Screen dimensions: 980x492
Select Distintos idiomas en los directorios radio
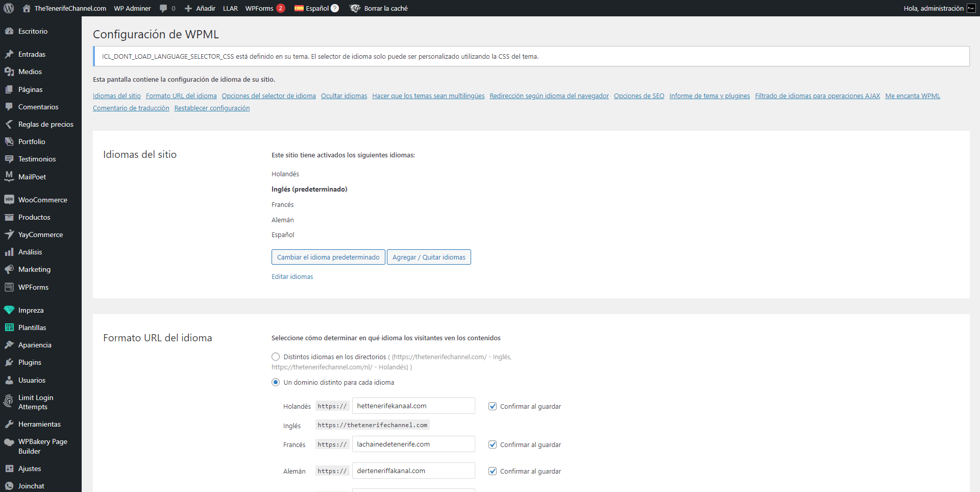tap(276, 357)
